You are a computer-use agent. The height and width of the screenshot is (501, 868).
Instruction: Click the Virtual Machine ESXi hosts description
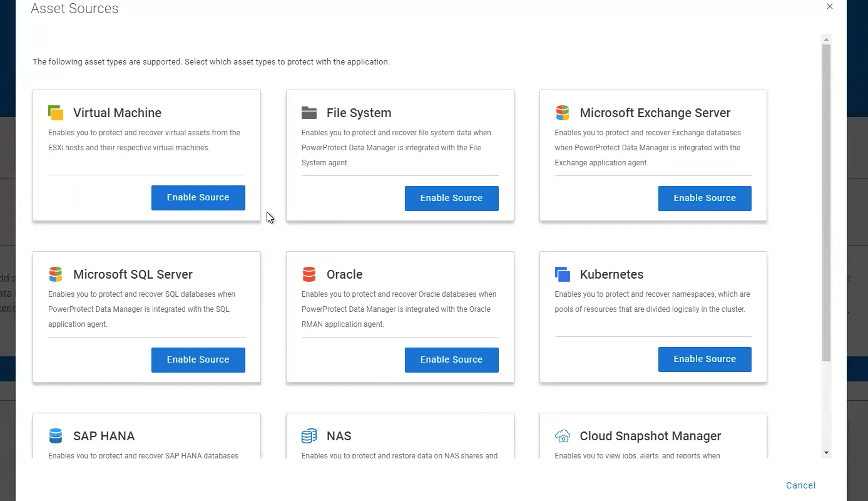point(144,140)
